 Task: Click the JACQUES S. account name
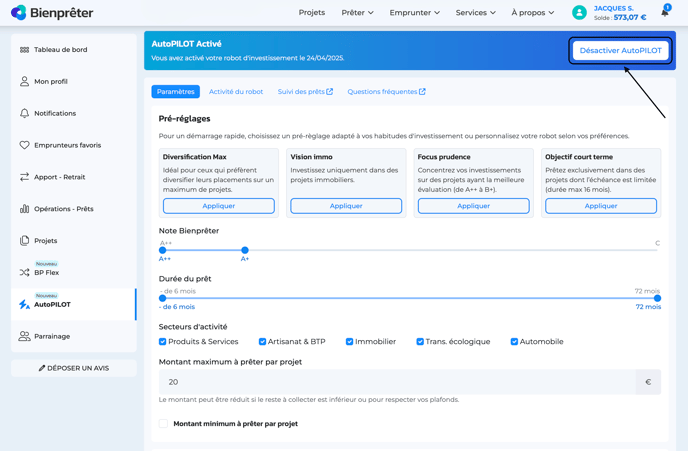613,8
